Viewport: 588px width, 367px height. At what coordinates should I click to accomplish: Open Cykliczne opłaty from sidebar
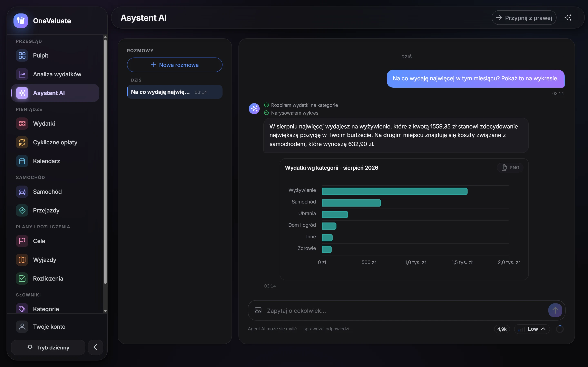55,143
